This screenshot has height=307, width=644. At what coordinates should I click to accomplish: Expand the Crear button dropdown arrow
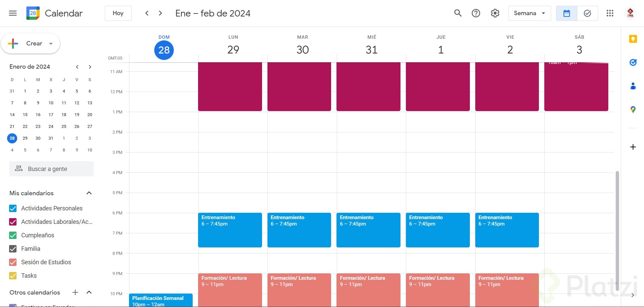[x=51, y=43]
